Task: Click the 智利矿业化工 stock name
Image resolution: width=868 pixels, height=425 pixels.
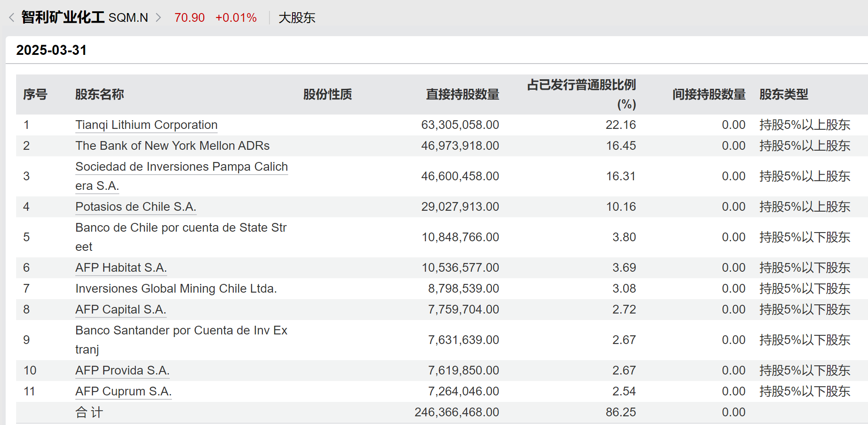Action: (63, 17)
